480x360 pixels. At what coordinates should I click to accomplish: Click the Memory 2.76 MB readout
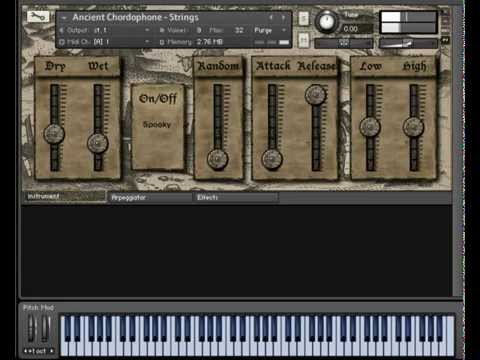(x=191, y=42)
